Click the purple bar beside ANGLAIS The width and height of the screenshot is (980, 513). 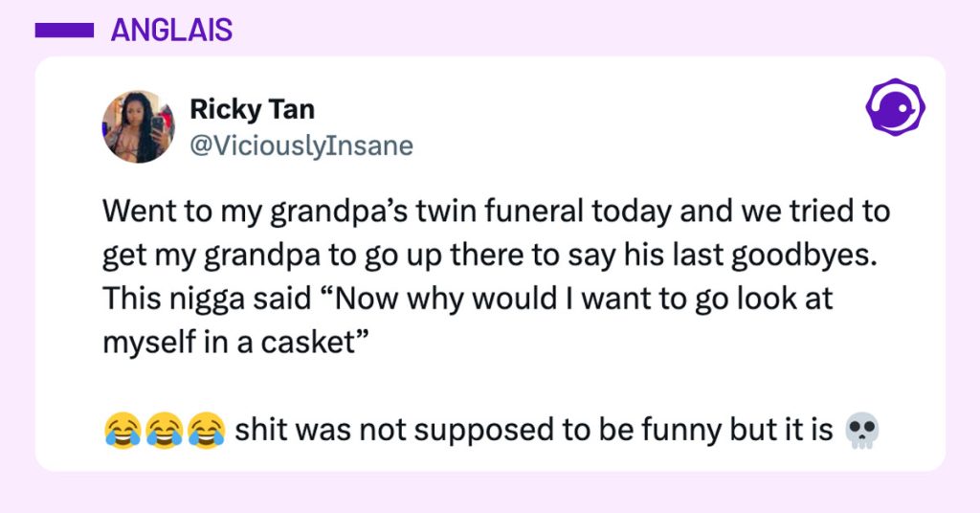pos(63,32)
